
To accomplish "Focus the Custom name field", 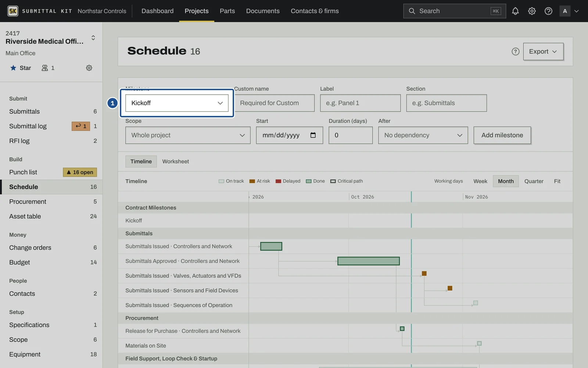I will [x=274, y=103].
